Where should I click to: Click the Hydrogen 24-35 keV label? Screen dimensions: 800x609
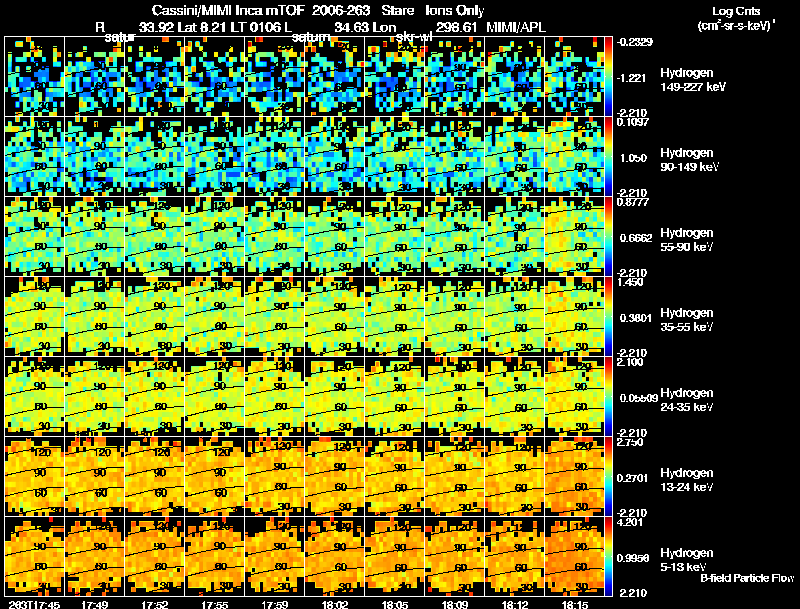click(x=687, y=400)
